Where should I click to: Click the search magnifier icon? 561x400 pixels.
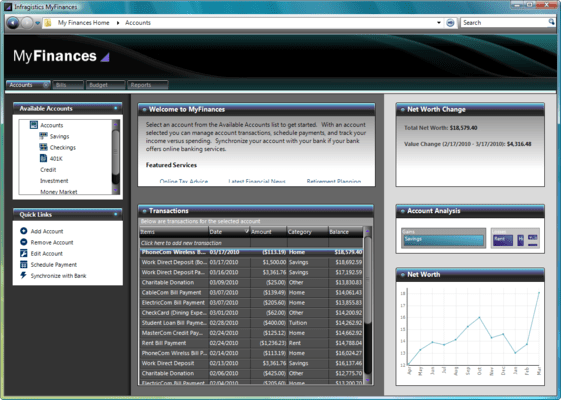(551, 22)
